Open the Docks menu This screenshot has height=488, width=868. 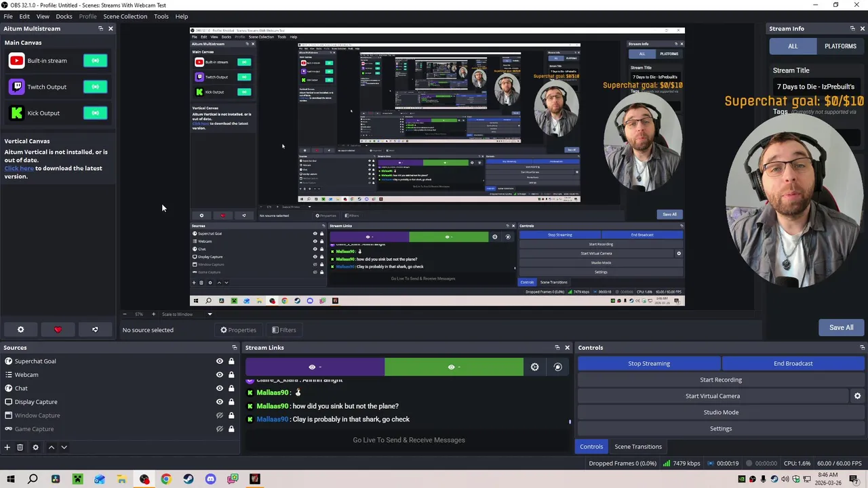pos(64,16)
